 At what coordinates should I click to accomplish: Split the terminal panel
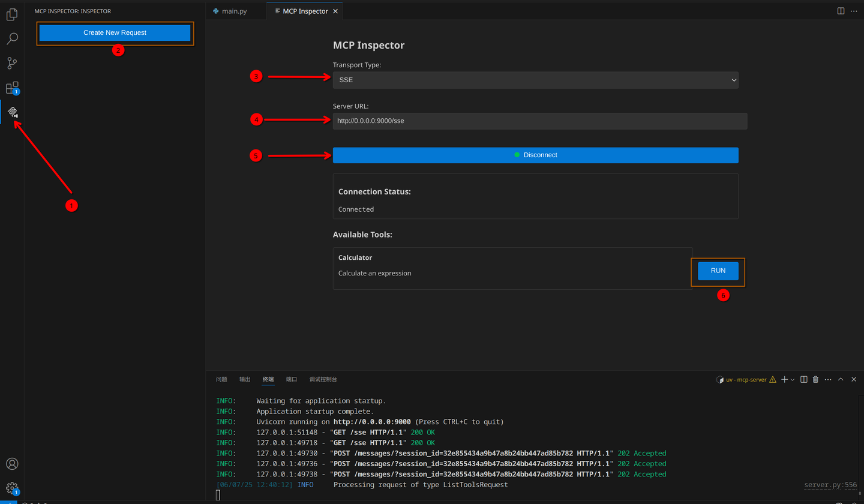click(x=804, y=379)
